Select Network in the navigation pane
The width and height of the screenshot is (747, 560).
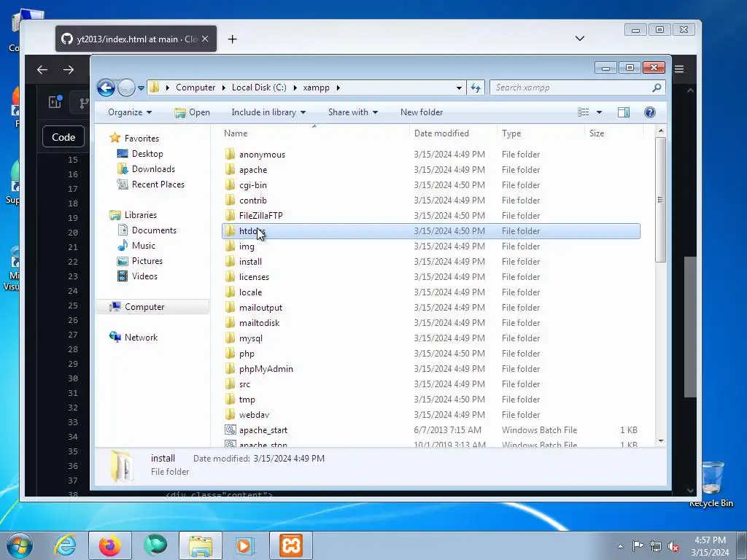pos(141,338)
